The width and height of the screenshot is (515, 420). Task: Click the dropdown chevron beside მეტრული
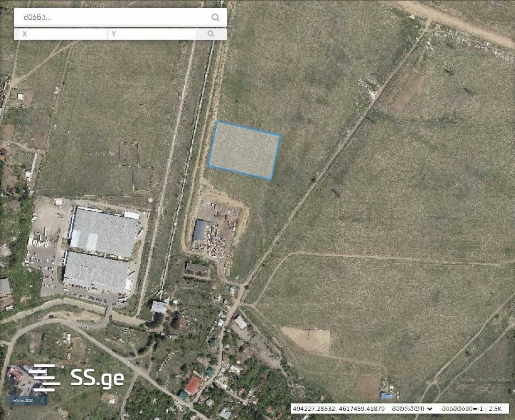coord(430,409)
